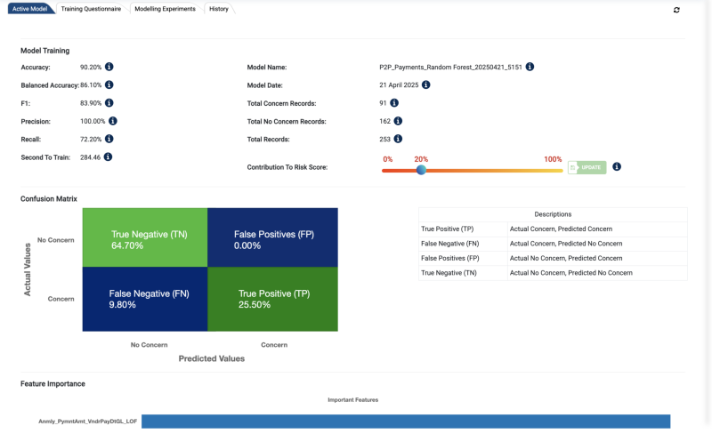Open the Precision info tooltip icon

click(113, 121)
